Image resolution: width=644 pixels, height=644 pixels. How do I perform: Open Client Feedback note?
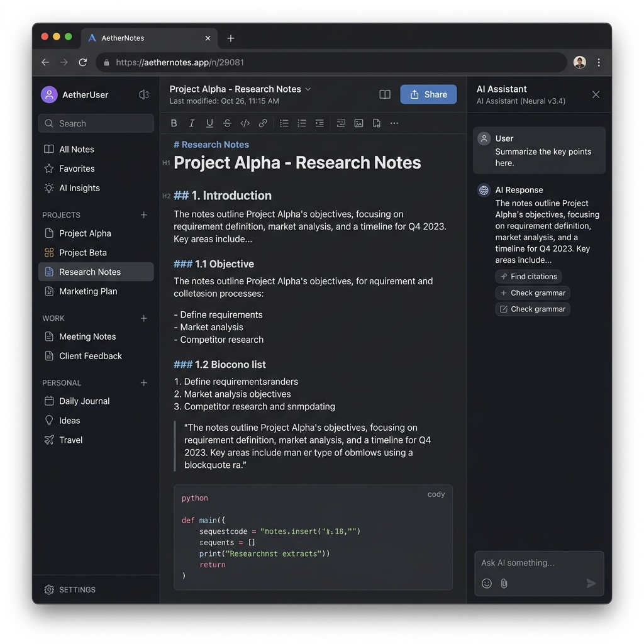pos(96,356)
